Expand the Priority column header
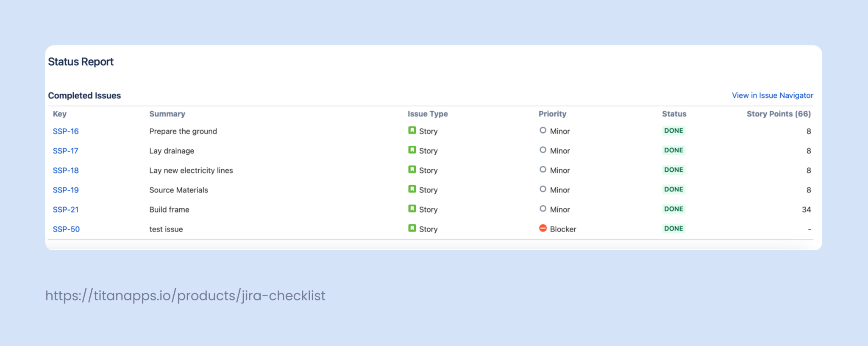Screen dimensions: 868x346 pyautogui.click(x=553, y=114)
